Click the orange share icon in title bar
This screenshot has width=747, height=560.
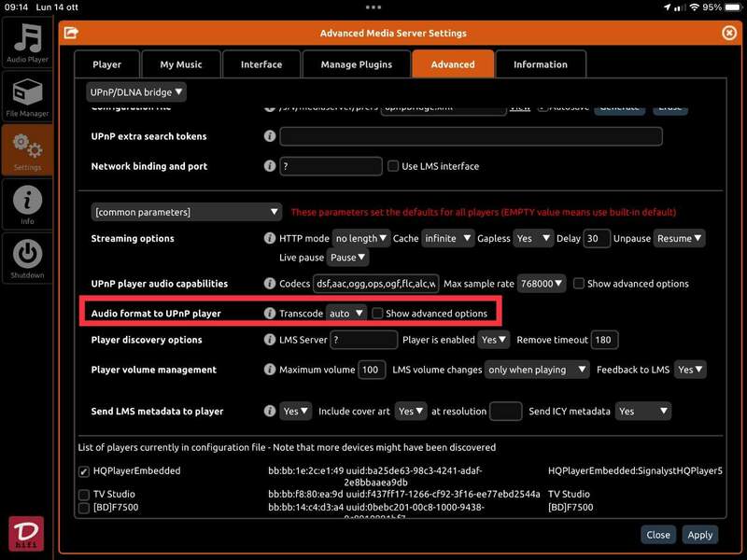71,33
